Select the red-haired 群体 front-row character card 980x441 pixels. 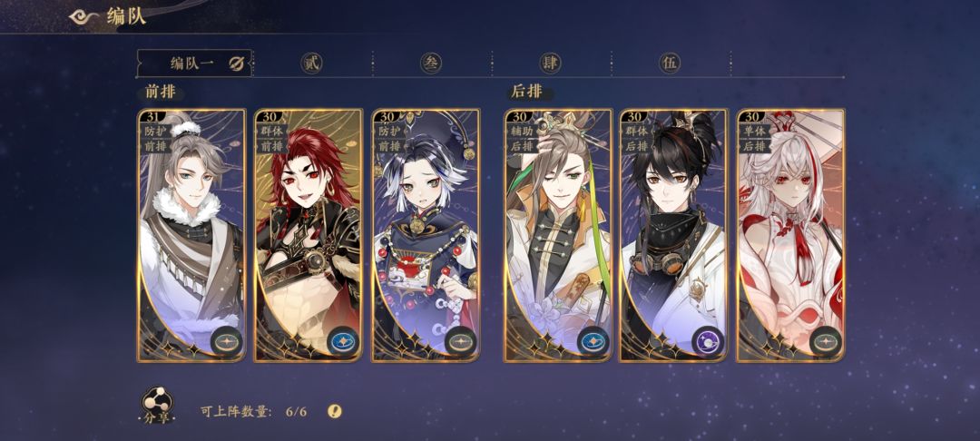tap(309, 236)
